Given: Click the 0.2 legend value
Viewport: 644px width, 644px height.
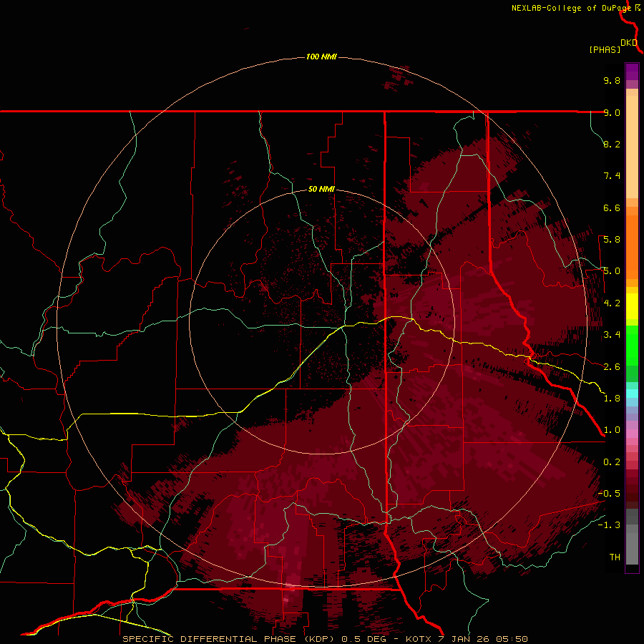Looking at the screenshot, I should click(612, 462).
